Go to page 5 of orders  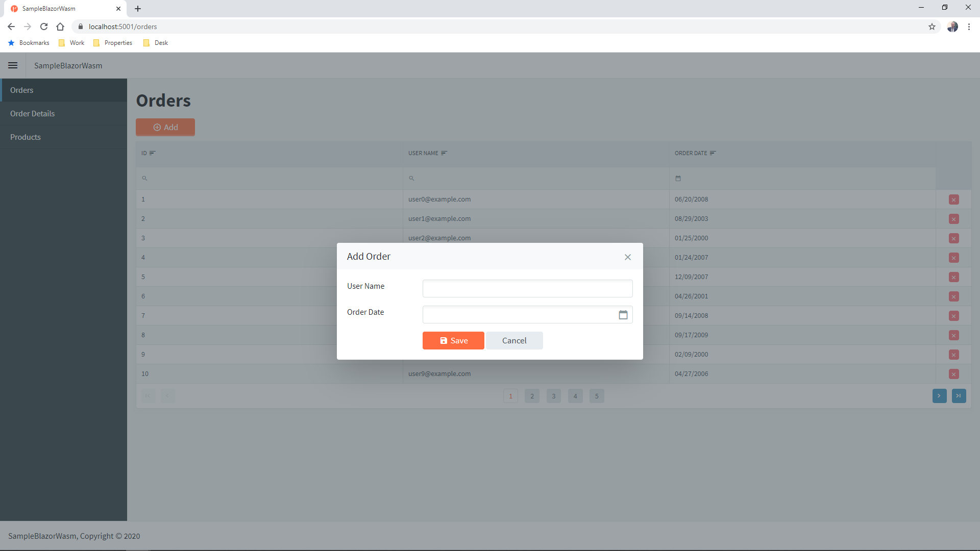point(597,396)
